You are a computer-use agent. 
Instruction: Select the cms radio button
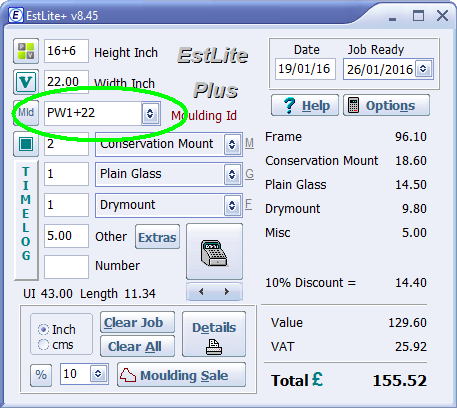[43, 345]
